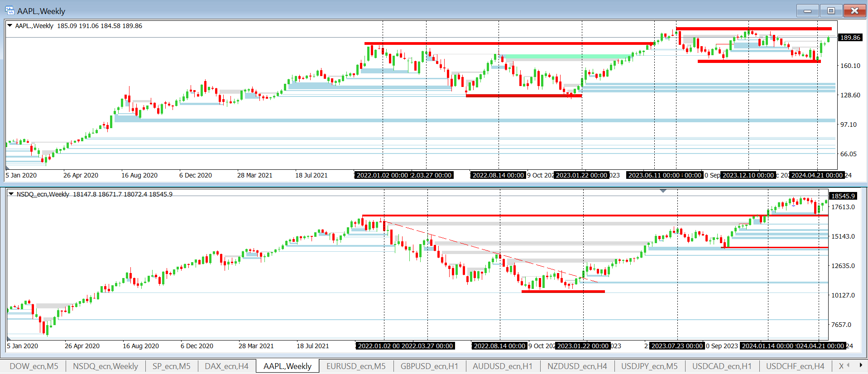Screen dimensions: 868x374
Task: Click the 26 Apr 2020 label on AAPL time axis
Action: coord(81,175)
